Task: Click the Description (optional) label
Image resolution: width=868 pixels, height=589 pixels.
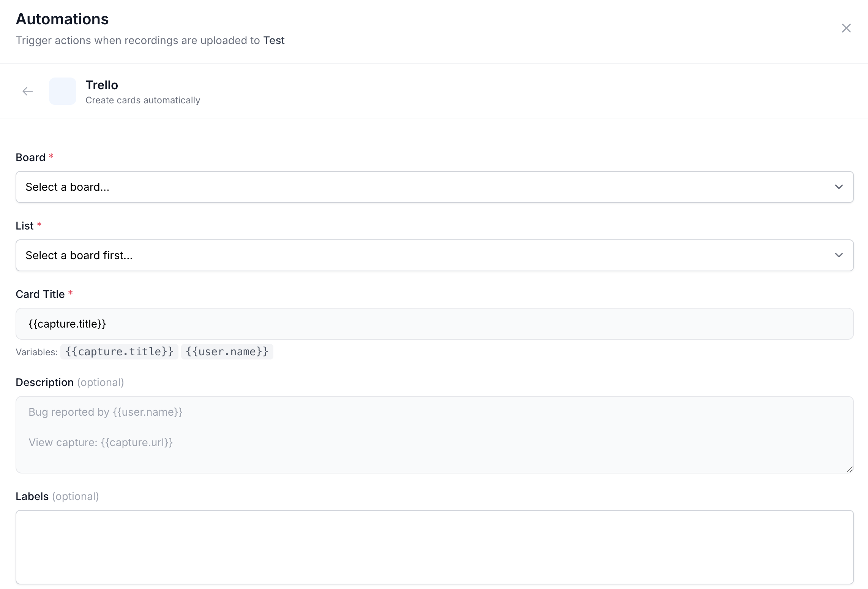Action: [x=69, y=382]
